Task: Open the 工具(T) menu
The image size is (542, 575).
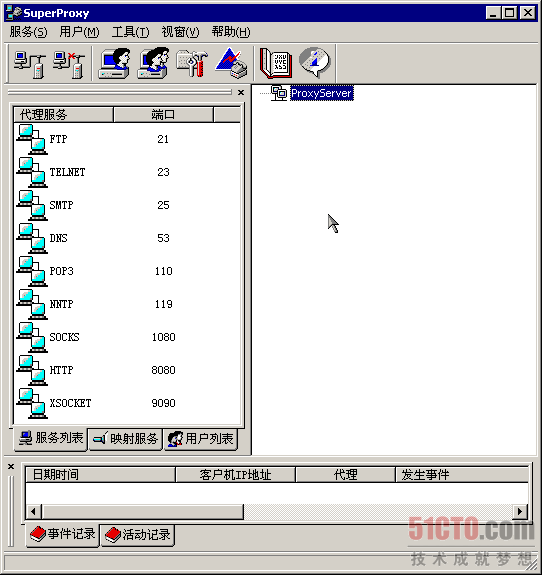Action: 131,32
